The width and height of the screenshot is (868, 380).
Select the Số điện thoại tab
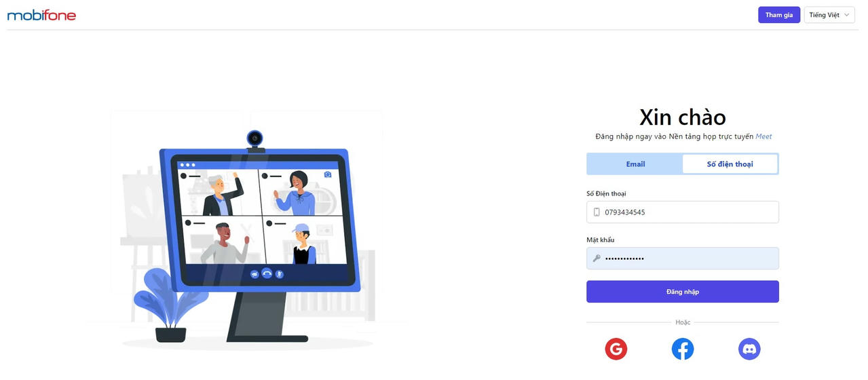pos(730,164)
